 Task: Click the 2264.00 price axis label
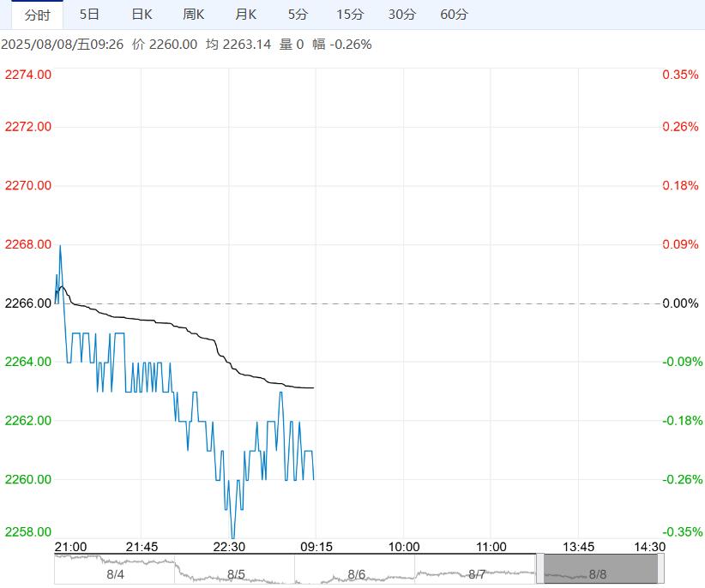pos(28,362)
